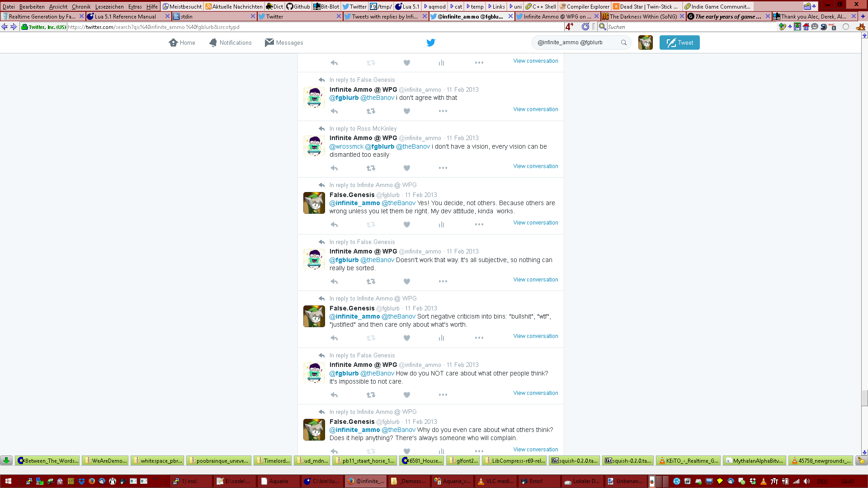Reply to 'i don't have a vision' tweet

(334, 168)
